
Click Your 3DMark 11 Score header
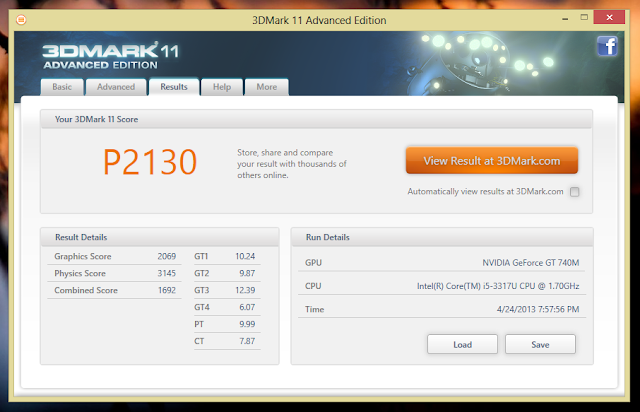pyautogui.click(x=316, y=119)
